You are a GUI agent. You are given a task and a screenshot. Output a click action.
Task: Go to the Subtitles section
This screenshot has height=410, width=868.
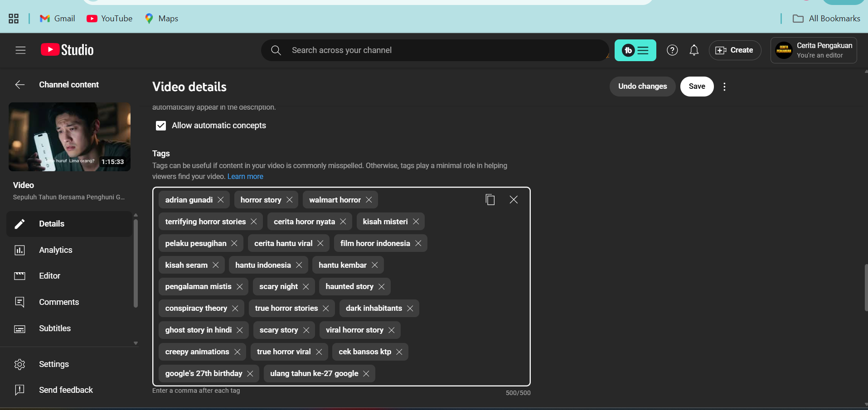pyautogui.click(x=54, y=328)
